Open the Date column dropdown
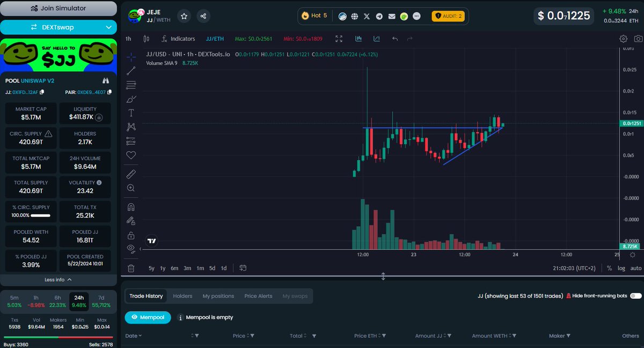644x348 pixels. pos(134,336)
